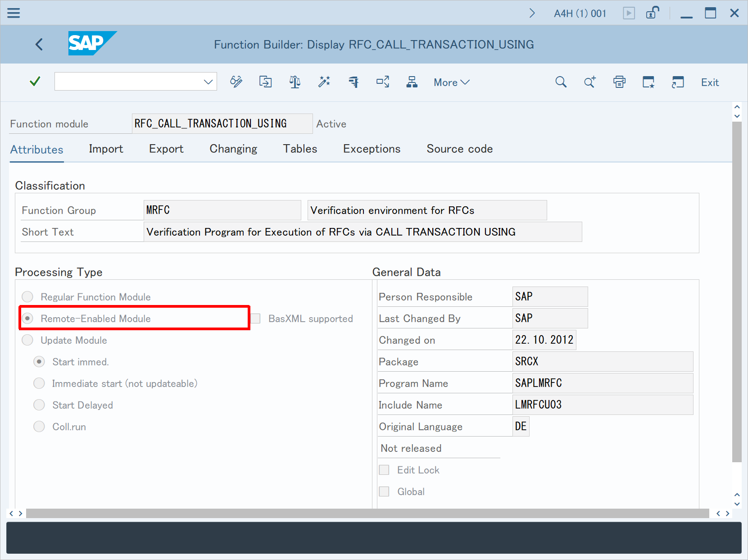Click the rightmost horizontal scroll right arrow
Image resolution: width=748 pixels, height=560 pixels.
(727, 514)
